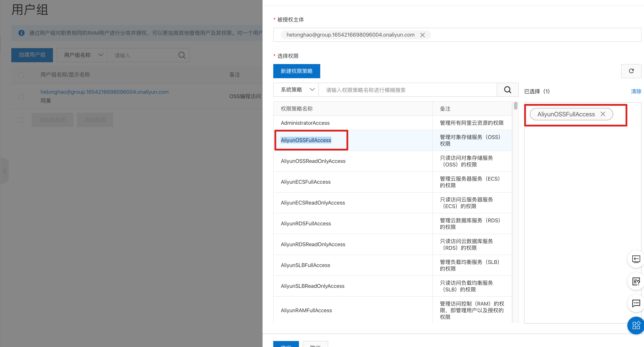This screenshot has height=347, width=644.
Task: Click the policy list vertical scrollbar
Action: 515,105
